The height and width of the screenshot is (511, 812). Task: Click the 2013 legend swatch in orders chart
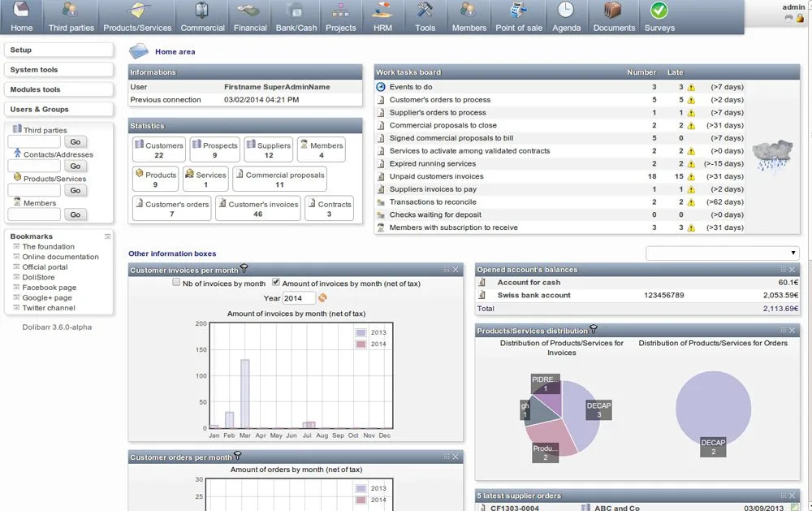pos(361,489)
